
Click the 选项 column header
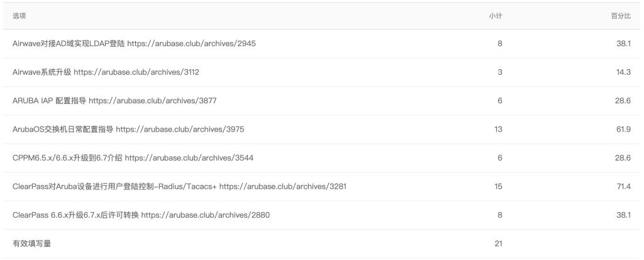[x=19, y=16]
